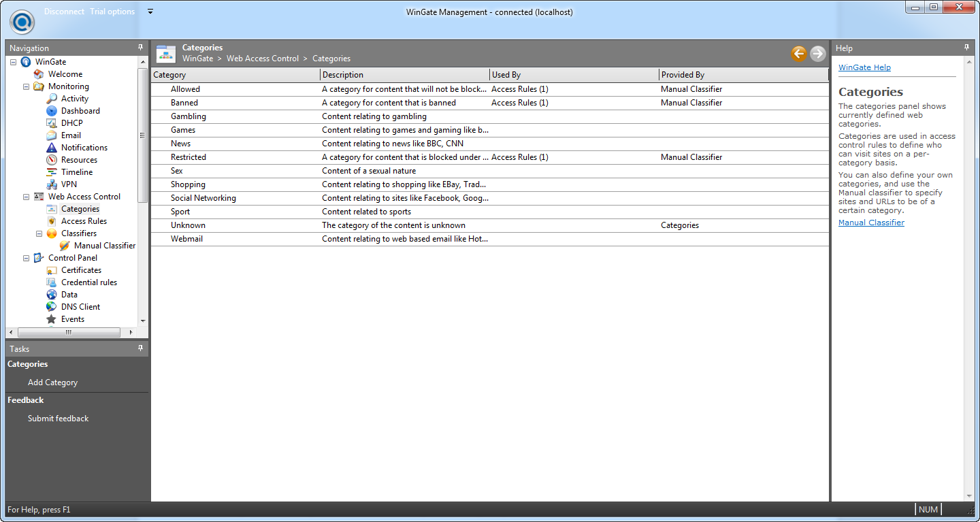Viewport: 980px width, 522px height.
Task: Click the Manual Classifier icon in tree
Action: click(x=65, y=246)
